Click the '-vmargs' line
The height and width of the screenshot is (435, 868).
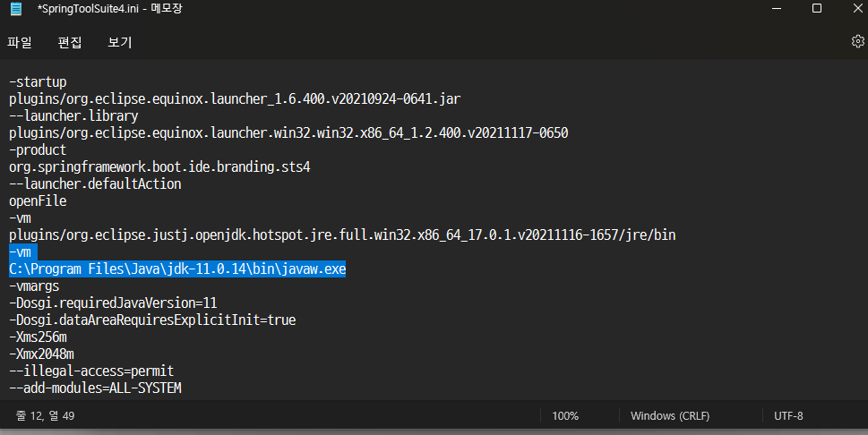34,286
